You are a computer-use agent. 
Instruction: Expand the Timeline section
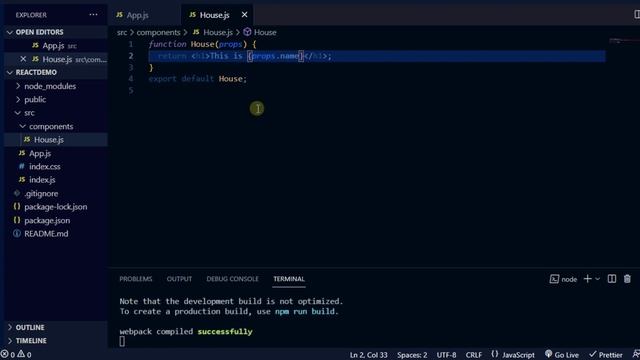(x=31, y=340)
